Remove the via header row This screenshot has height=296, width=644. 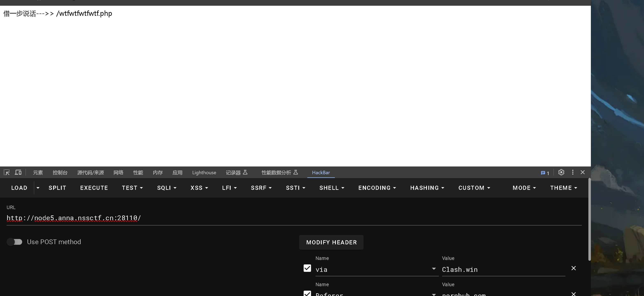pyautogui.click(x=574, y=268)
